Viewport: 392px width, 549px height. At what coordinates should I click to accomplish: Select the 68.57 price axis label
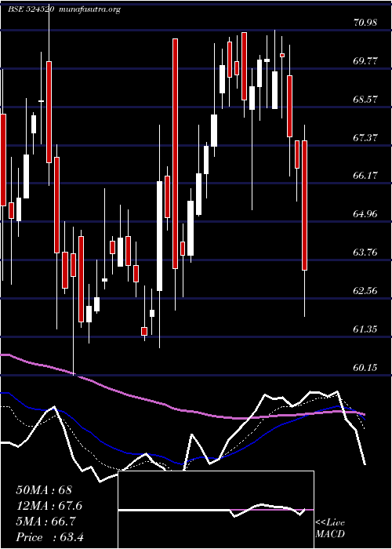[365, 99]
